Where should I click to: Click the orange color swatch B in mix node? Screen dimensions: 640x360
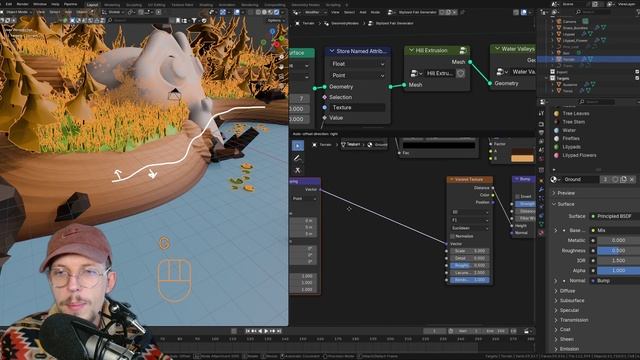pos(522,158)
